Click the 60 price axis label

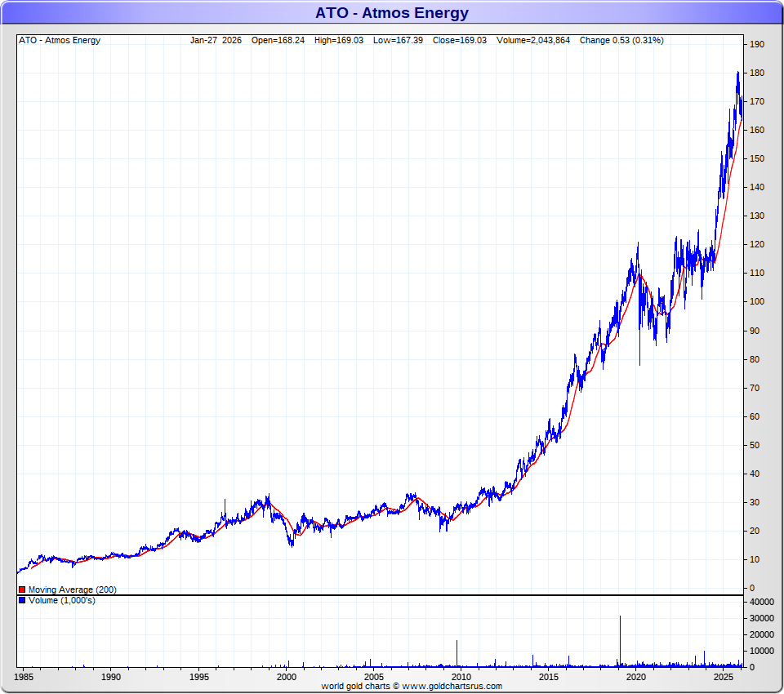pos(755,416)
